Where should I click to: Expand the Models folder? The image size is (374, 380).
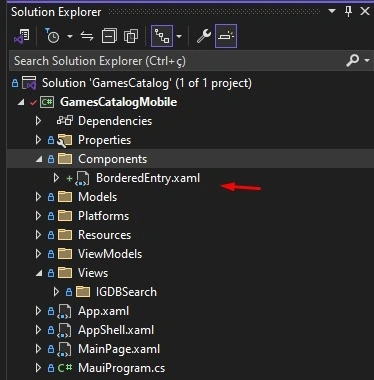(x=39, y=197)
